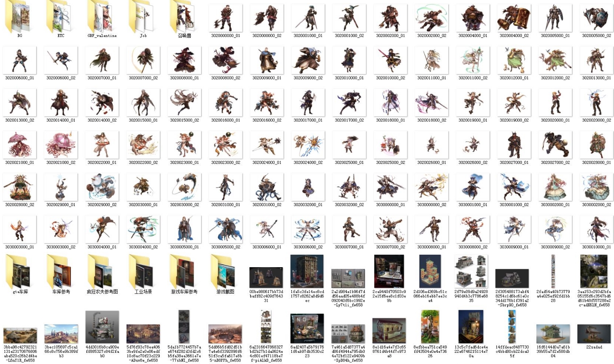Select image 3020001000_01 thumbnail
The width and height of the screenshot is (614, 364).
click(308, 18)
